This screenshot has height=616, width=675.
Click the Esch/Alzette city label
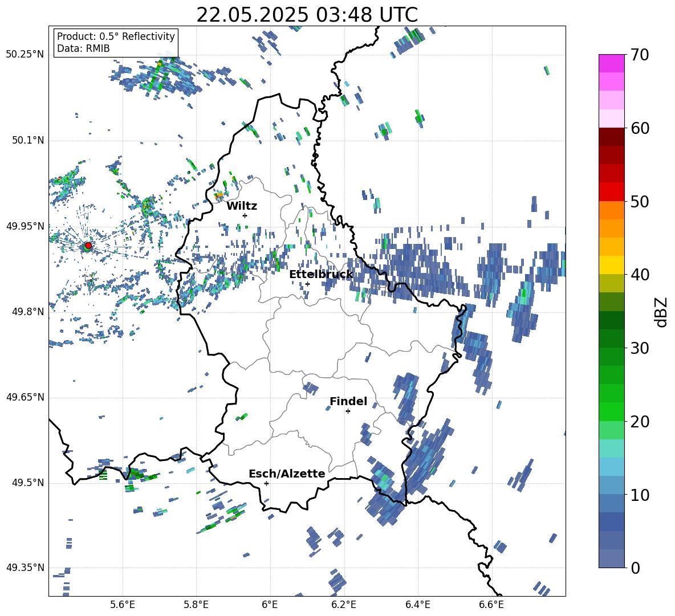point(287,474)
